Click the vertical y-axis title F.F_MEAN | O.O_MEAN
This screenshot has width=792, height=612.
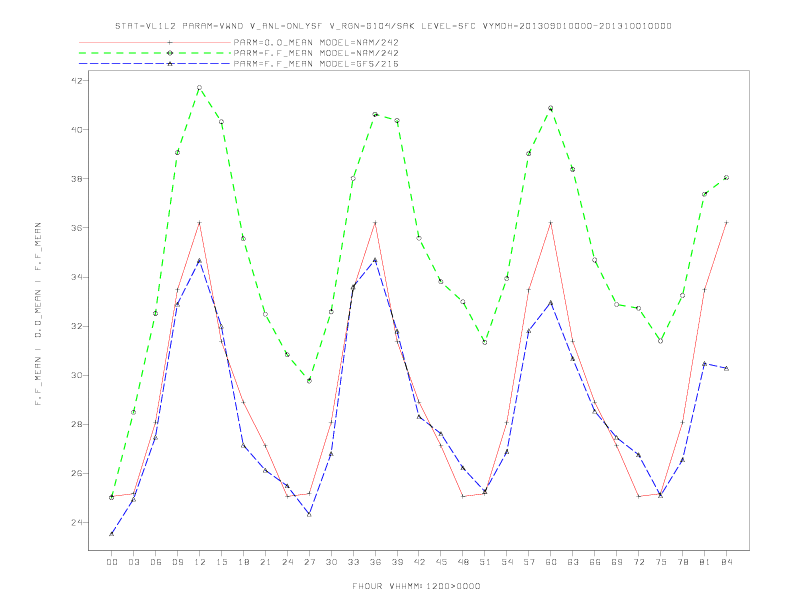38,314
